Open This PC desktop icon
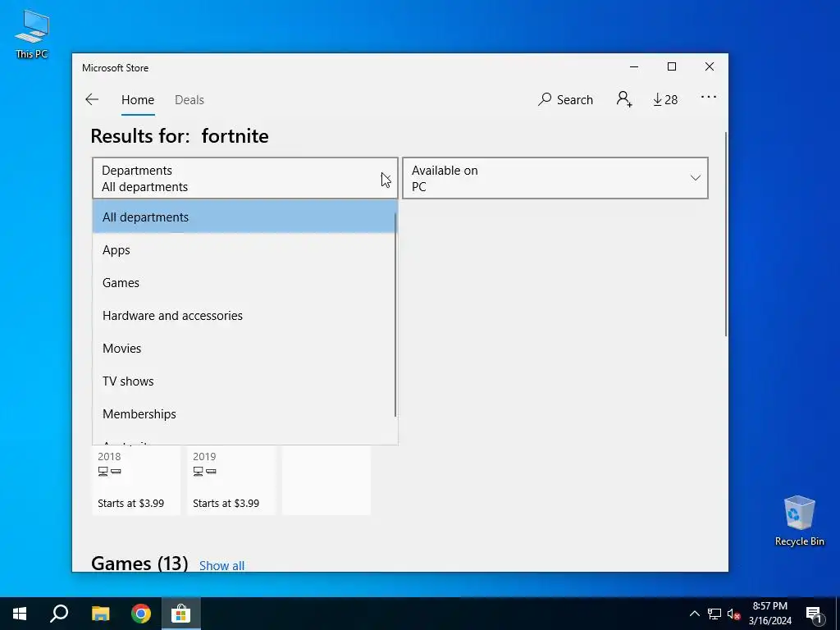Viewport: 840px width, 630px height. (32, 34)
